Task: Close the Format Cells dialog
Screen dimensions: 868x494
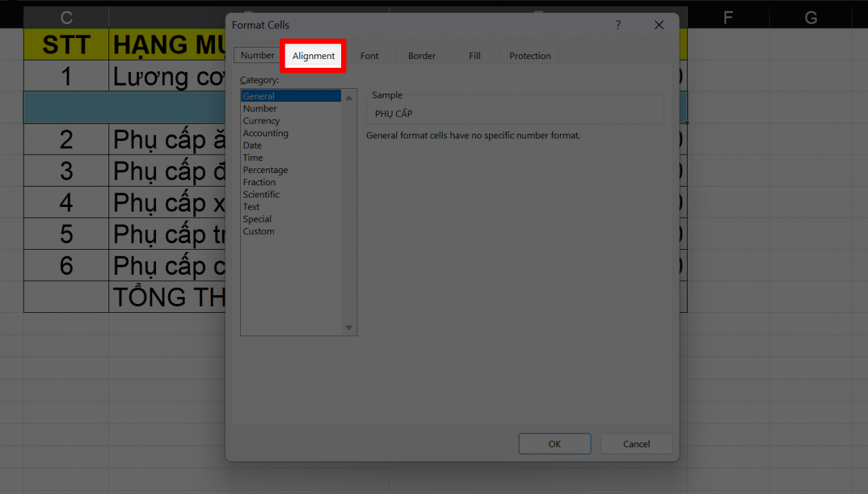Action: click(658, 25)
